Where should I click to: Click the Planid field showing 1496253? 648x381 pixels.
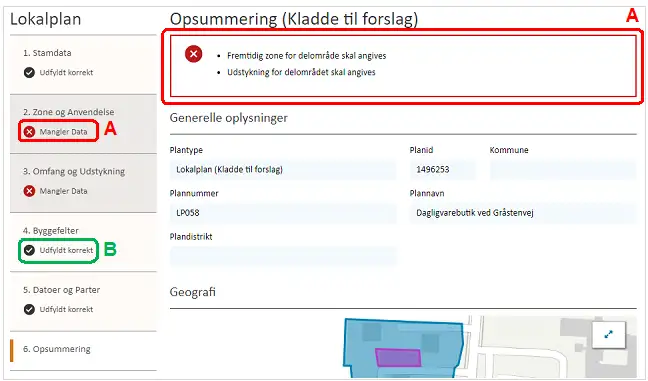(x=442, y=169)
